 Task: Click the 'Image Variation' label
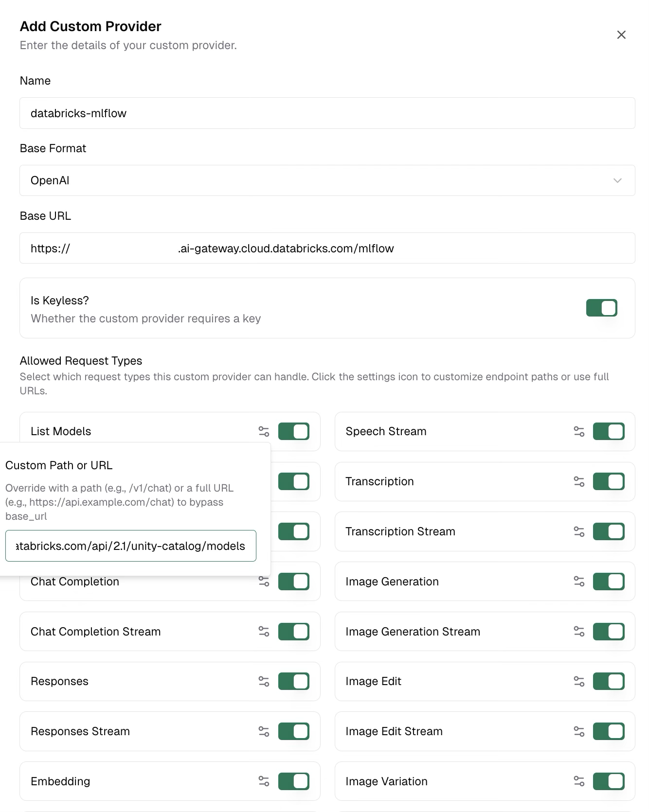(387, 781)
